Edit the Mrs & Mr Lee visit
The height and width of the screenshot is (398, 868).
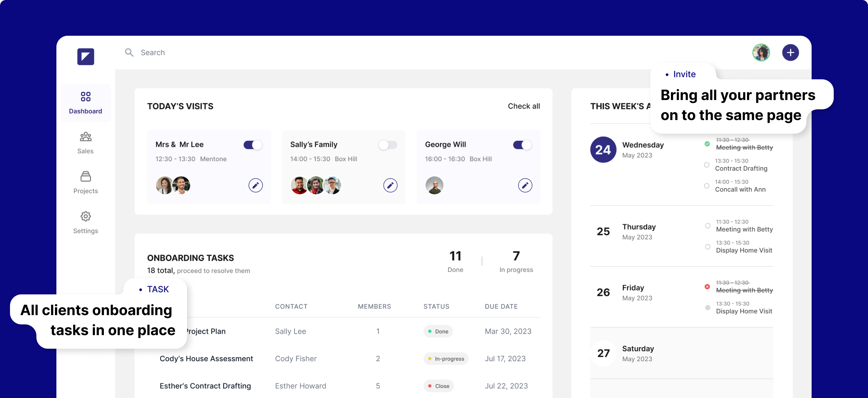tap(256, 185)
